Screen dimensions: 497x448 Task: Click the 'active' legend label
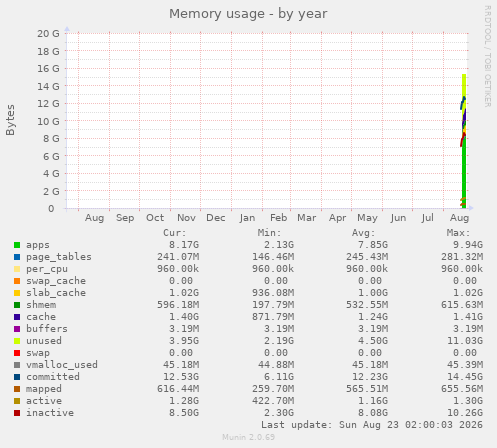44,401
